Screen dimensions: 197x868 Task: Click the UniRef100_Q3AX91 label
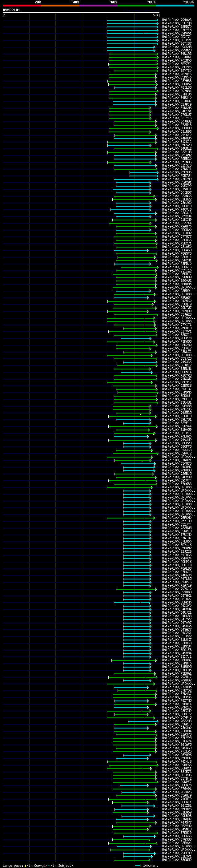pyautogui.click(x=177, y=182)
